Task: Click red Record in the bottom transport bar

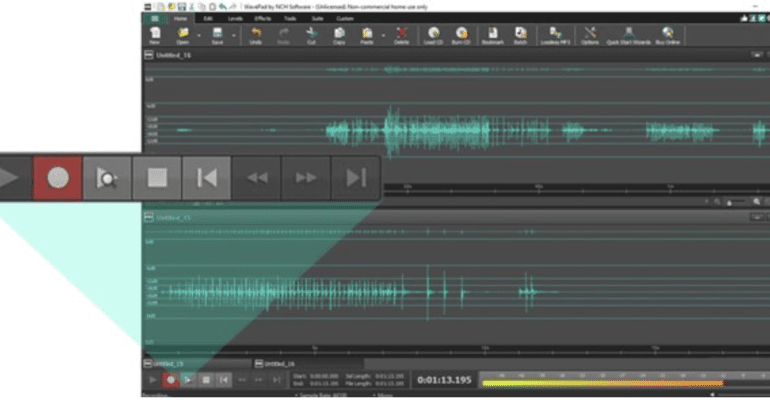Action: tap(171, 380)
